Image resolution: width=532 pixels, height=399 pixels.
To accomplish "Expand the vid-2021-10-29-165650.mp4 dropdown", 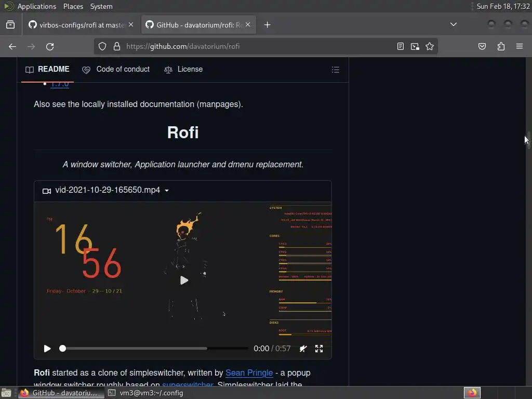I will 167,190.
